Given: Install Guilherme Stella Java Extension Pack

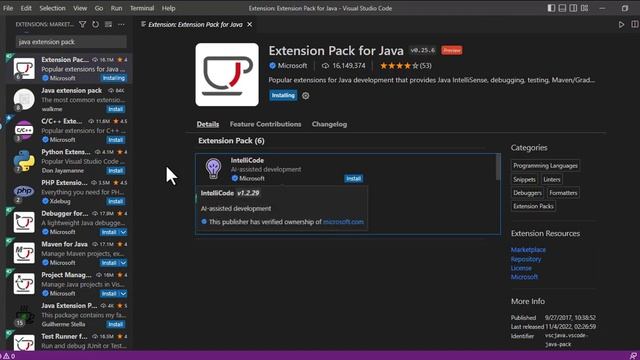Looking at the screenshot, I should pos(116,324).
